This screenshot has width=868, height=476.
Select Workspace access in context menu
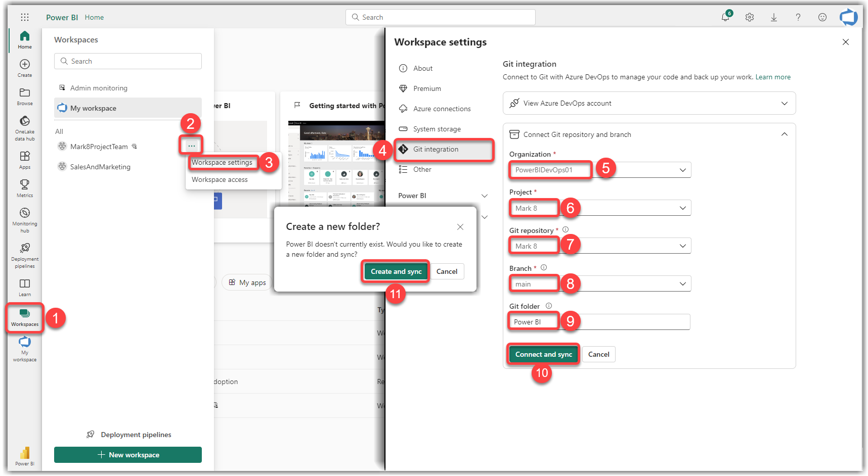point(220,179)
